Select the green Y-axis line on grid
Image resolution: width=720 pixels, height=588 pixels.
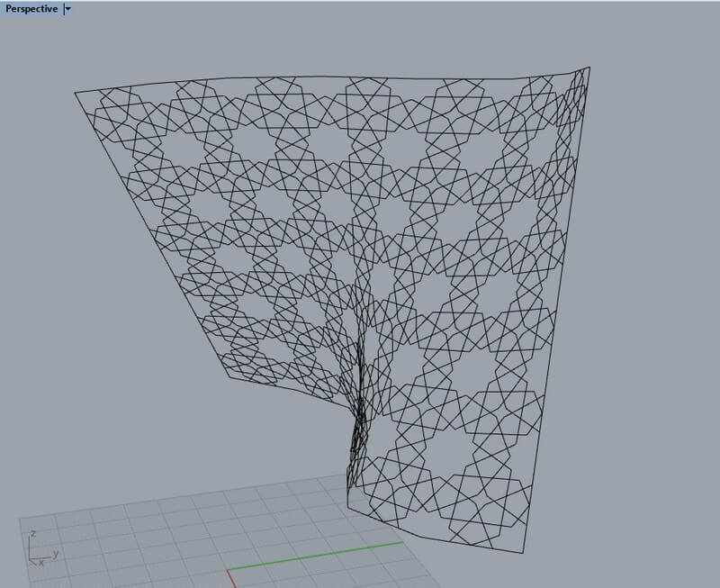315,556
